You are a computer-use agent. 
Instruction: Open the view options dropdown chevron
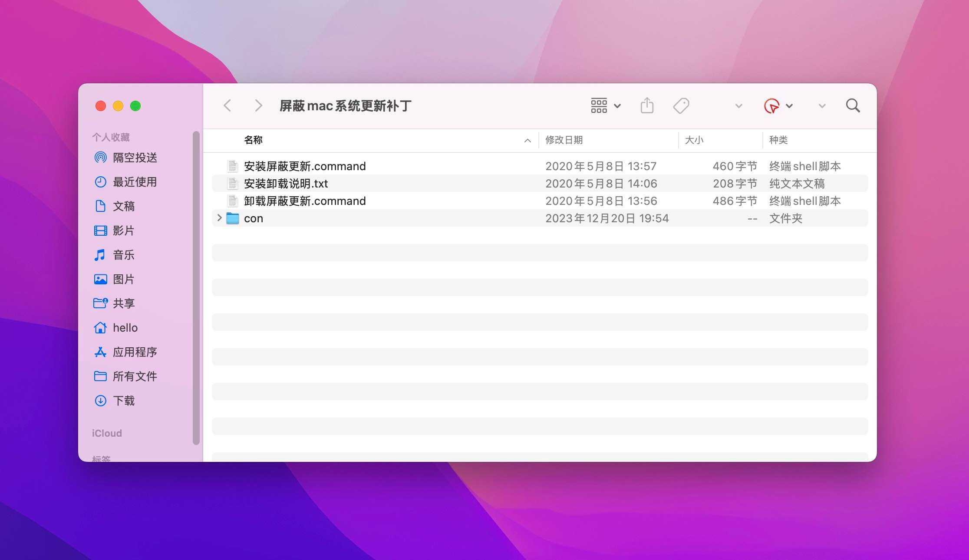tap(618, 105)
